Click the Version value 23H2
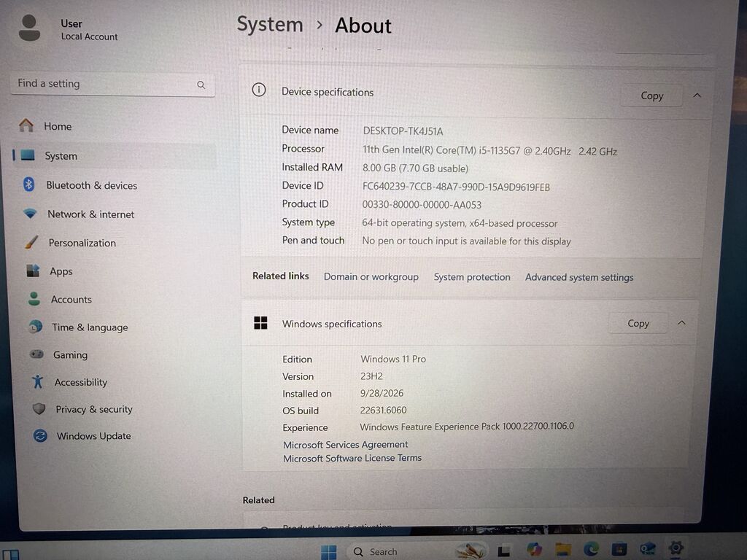The width and height of the screenshot is (747, 560). (x=371, y=376)
